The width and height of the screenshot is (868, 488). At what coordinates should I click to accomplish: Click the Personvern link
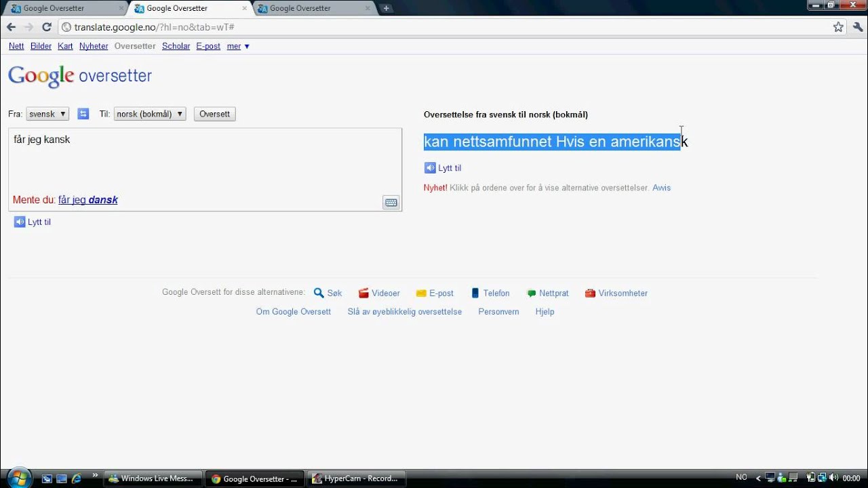(498, 312)
